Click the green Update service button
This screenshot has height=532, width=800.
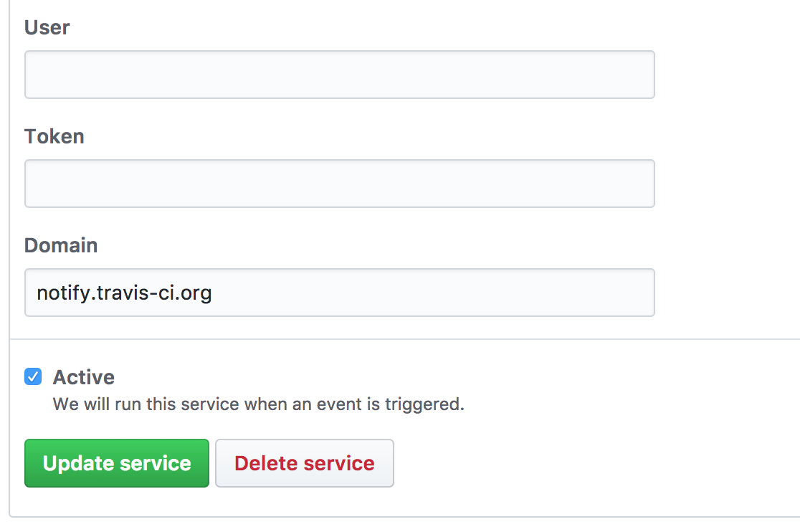tap(117, 463)
